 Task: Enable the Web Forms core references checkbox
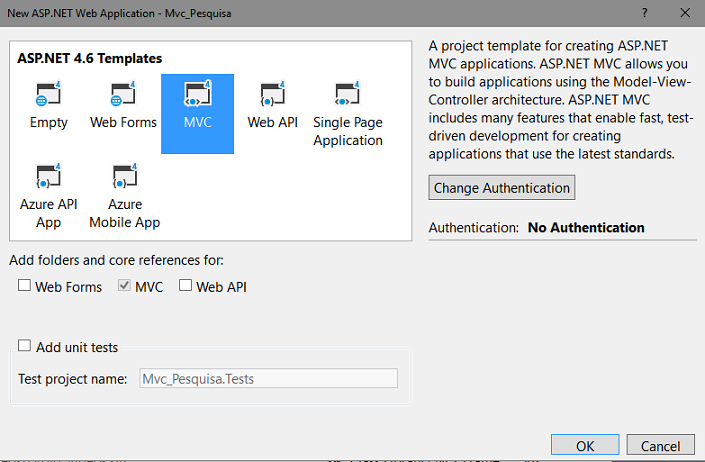(x=24, y=285)
